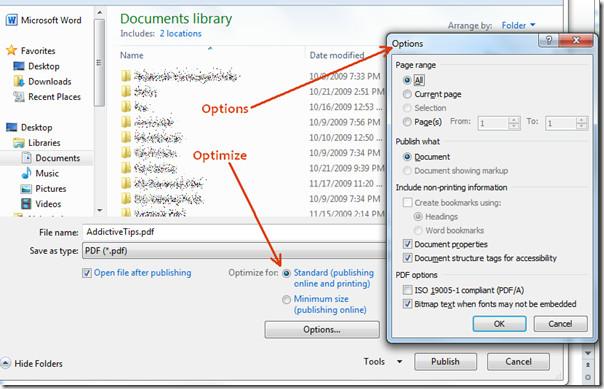Screen dimensions: 604x389
Task: Open folder dated 11/17/2009 11:20
Action: pyautogui.click(x=163, y=184)
